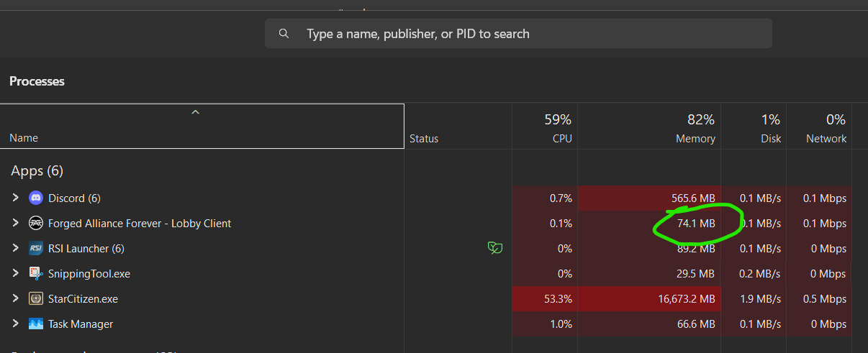This screenshot has width=868, height=353.
Task: Click Task Manager memory value 66.6 MB
Action: pyautogui.click(x=696, y=324)
